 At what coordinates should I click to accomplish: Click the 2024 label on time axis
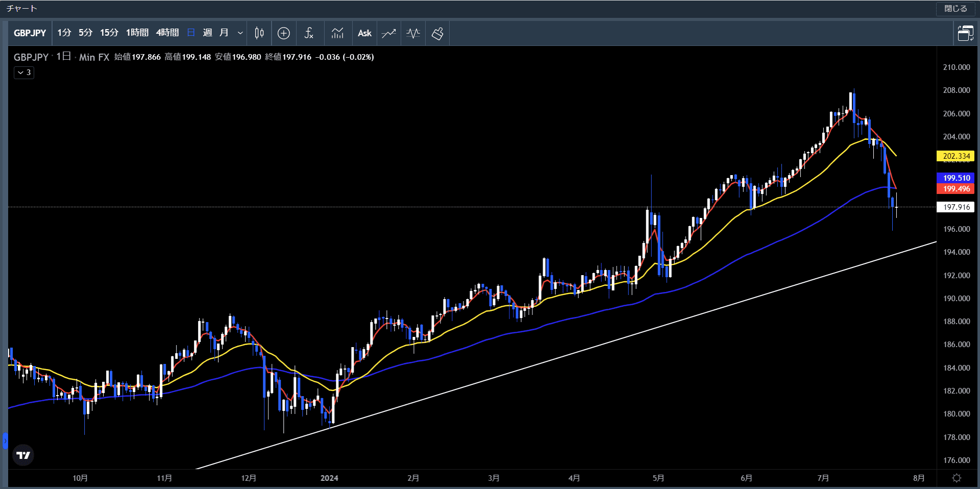(329, 478)
